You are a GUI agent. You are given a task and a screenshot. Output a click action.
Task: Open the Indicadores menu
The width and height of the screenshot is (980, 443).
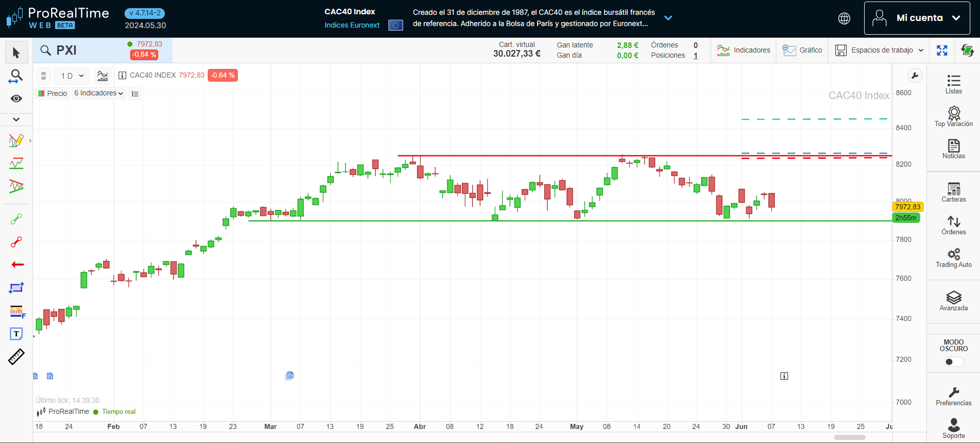click(x=744, y=50)
